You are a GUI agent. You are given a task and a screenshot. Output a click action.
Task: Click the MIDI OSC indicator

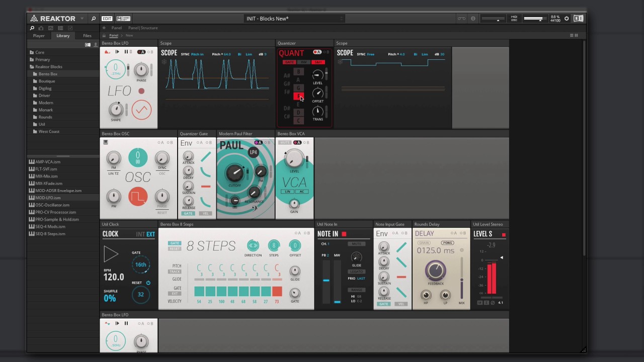[514, 19]
